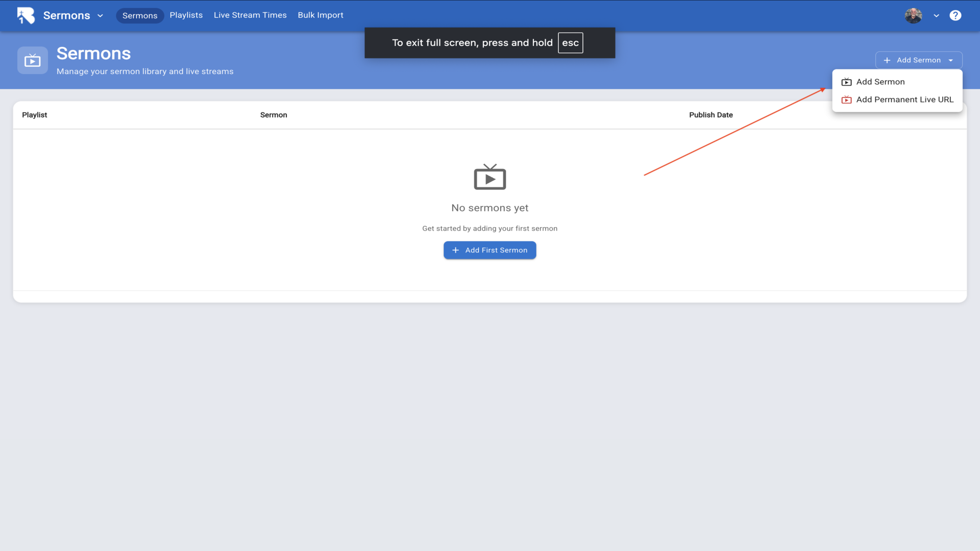Image resolution: width=980 pixels, height=551 pixels.
Task: Click the plus icon on Add First Sermon
Action: tap(455, 250)
